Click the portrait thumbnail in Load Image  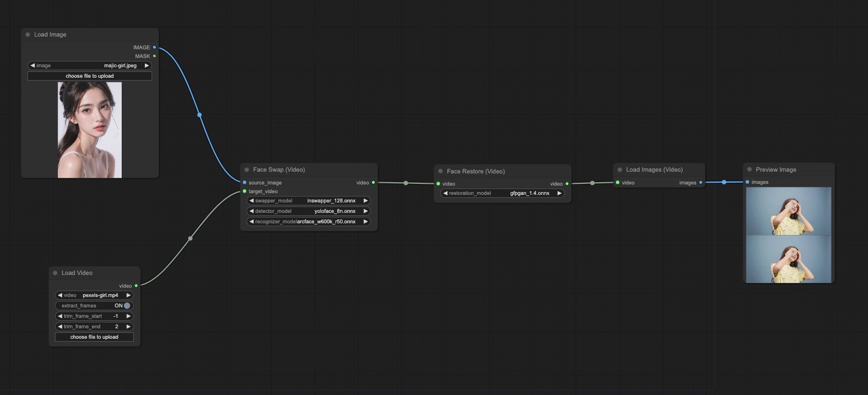(90, 129)
